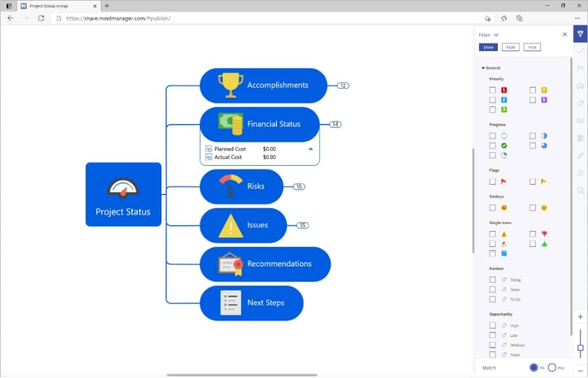Close the Filter panel
The height and width of the screenshot is (378, 588).
(564, 35)
